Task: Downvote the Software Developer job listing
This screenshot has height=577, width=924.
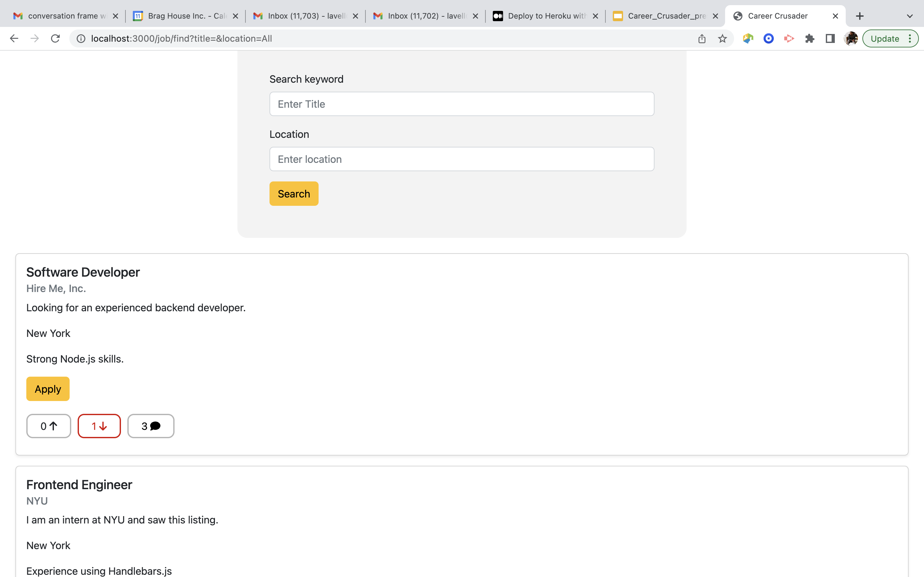Action: tap(99, 426)
